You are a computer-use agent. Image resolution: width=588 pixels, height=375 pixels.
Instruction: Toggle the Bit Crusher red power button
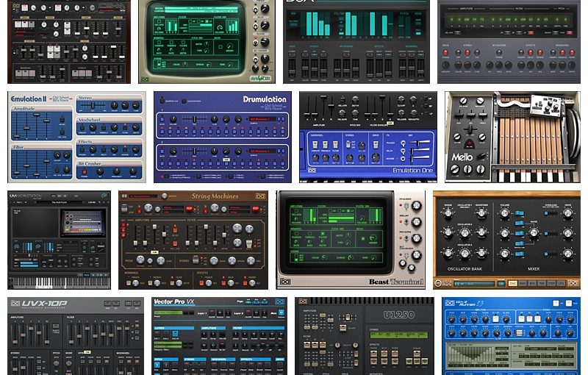point(84,172)
